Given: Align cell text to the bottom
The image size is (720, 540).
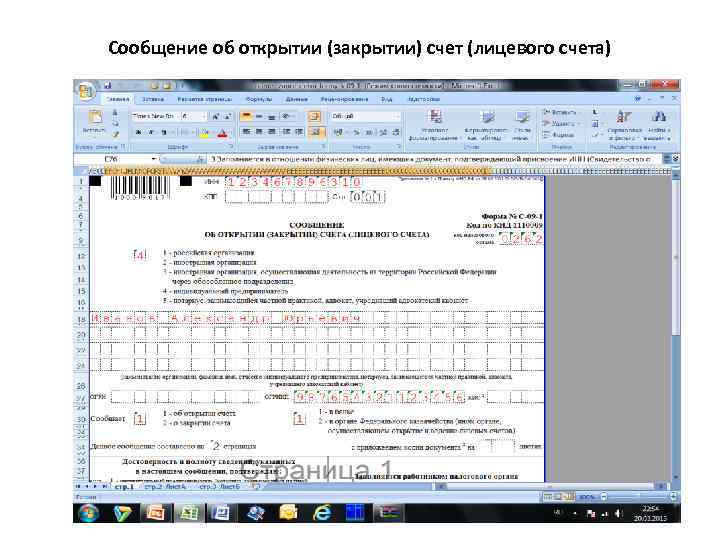Looking at the screenshot, I should (x=271, y=116).
